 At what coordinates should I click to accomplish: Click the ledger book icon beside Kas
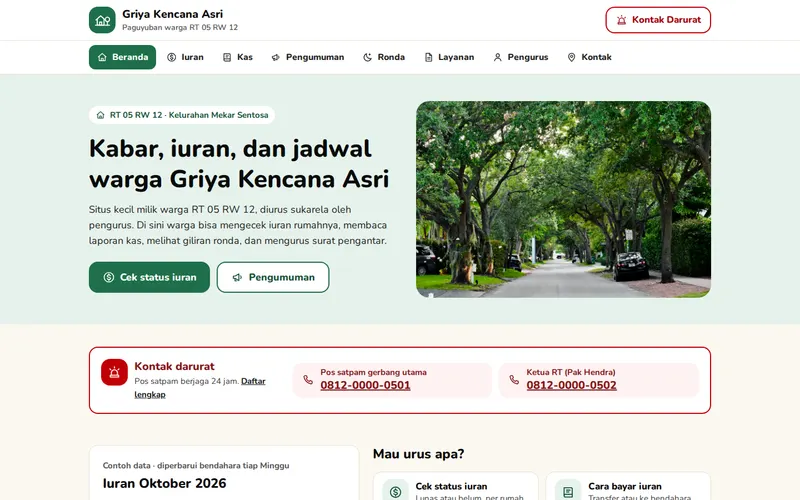tap(227, 57)
